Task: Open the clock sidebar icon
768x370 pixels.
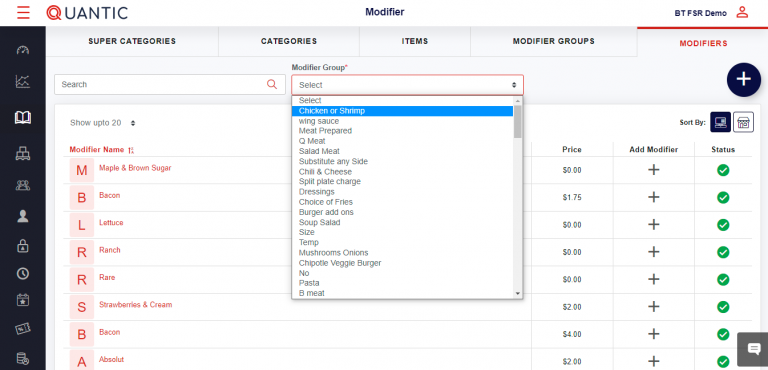Action: tap(23, 273)
